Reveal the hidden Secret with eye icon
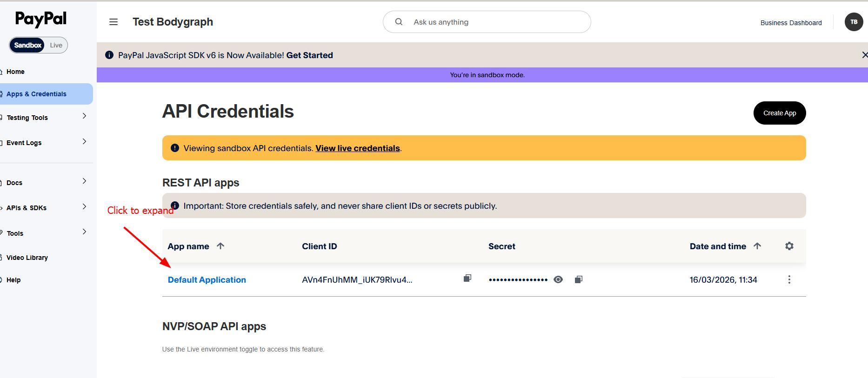The height and width of the screenshot is (378, 868). click(x=558, y=279)
